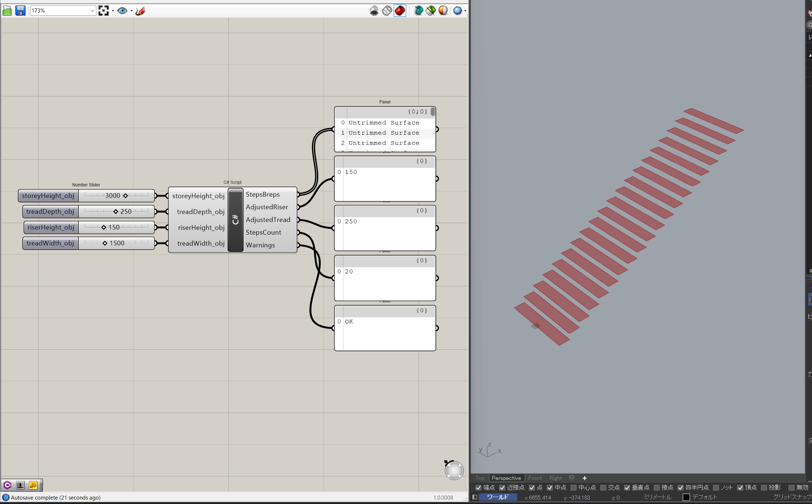Viewport: 812px width, 504px height.
Task: Activate the sketch pencil tool
Action: 140,11
